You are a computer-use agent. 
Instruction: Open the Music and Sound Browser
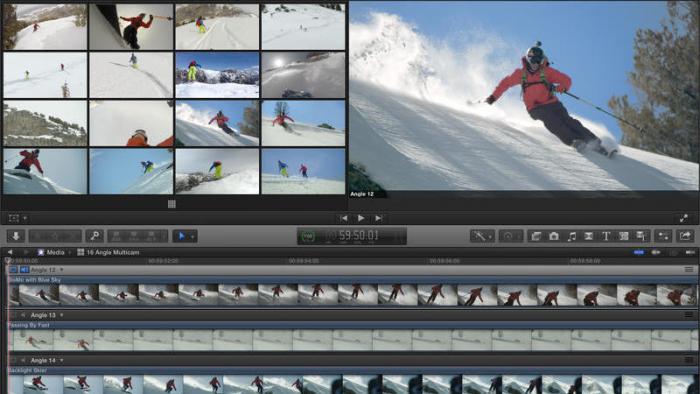[x=571, y=236]
